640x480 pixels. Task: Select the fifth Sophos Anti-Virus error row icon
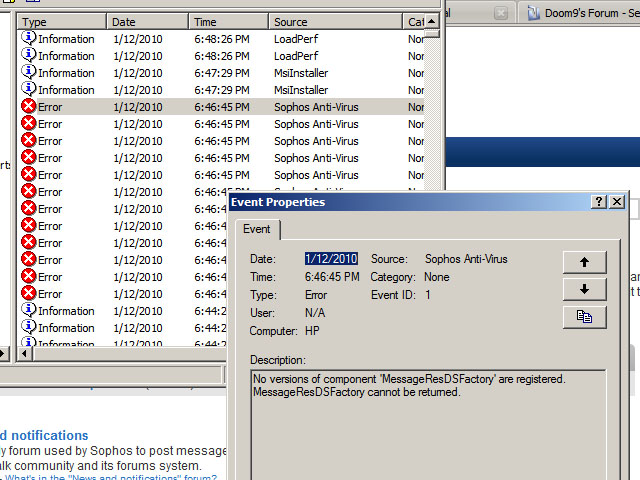29,174
